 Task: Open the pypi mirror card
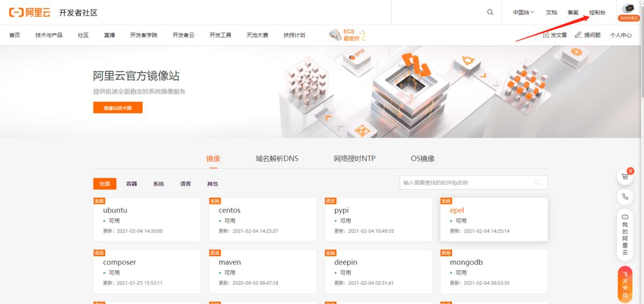pos(378,220)
